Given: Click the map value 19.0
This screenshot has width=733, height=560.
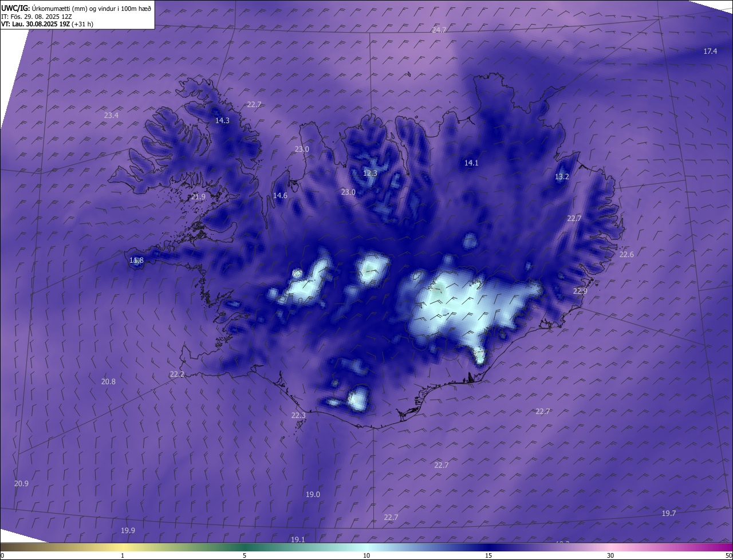Looking at the screenshot, I should 313,495.
